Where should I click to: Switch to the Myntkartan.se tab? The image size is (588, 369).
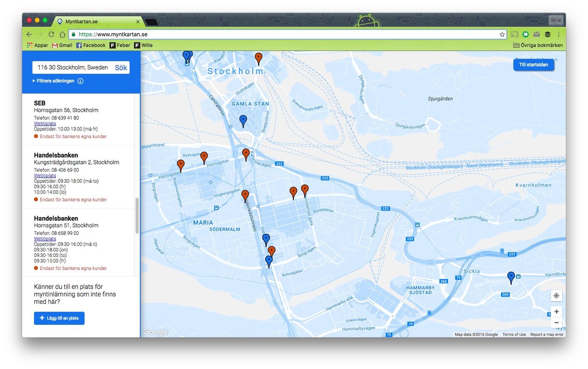tap(97, 22)
